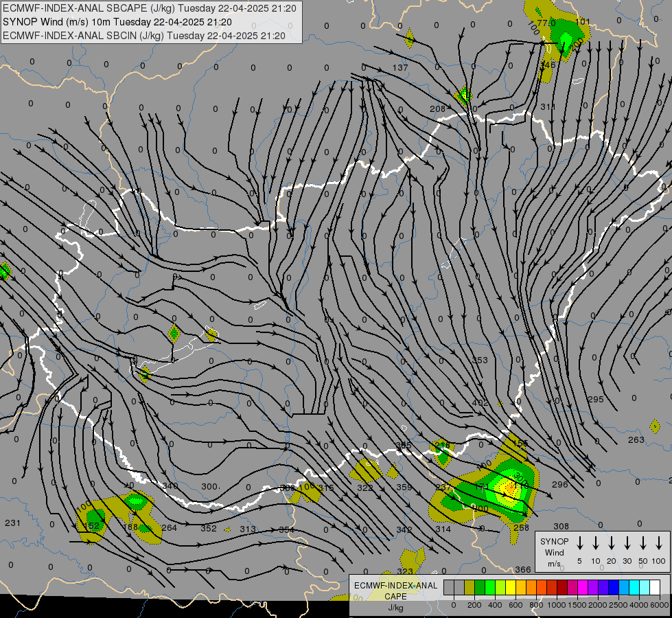Select the white CAPE legend swatch
Viewport: 672px width, 618px height.
coord(654,588)
